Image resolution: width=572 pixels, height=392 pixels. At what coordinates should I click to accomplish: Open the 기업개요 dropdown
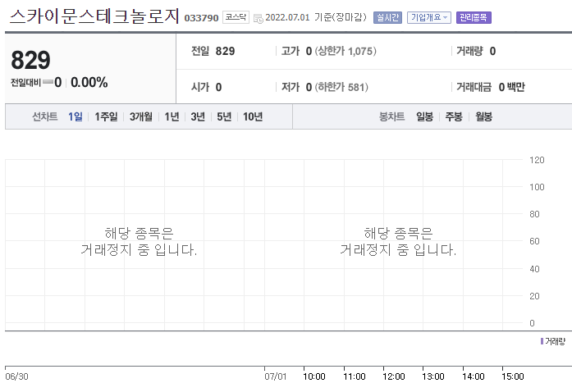point(429,17)
